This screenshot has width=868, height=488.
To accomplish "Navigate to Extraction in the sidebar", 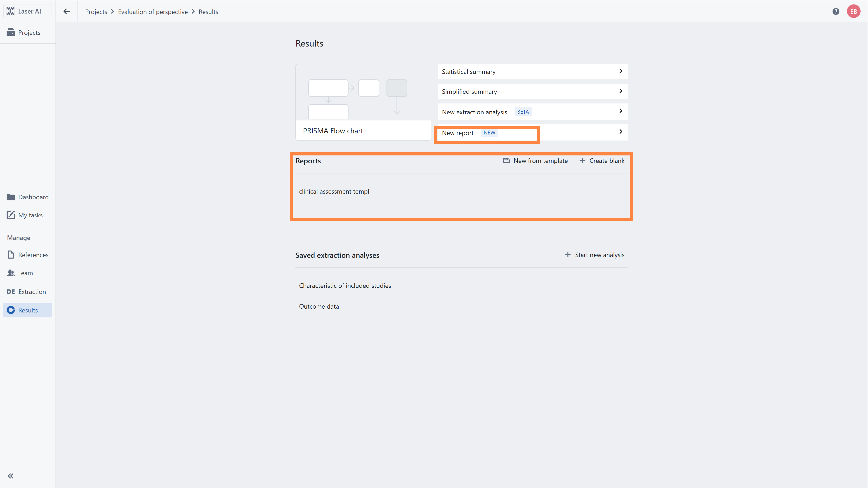I will pos(32,292).
